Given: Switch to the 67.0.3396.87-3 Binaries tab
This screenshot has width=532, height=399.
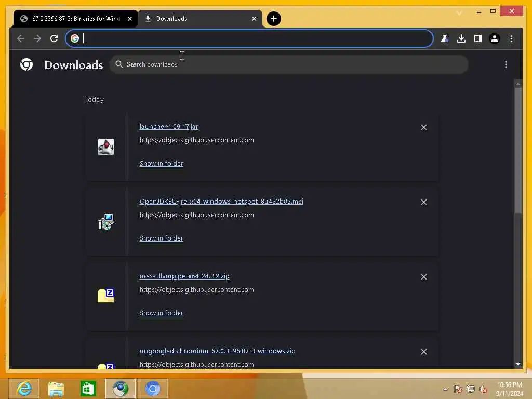Looking at the screenshot, I should [75, 19].
